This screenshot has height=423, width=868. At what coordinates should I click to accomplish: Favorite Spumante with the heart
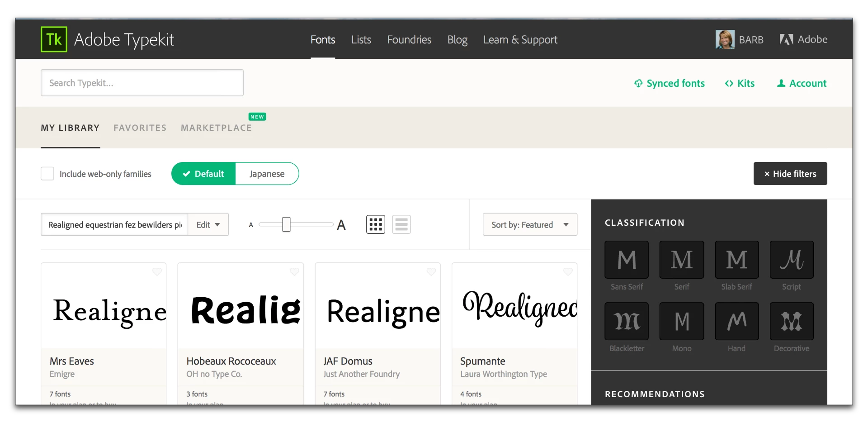[568, 271]
